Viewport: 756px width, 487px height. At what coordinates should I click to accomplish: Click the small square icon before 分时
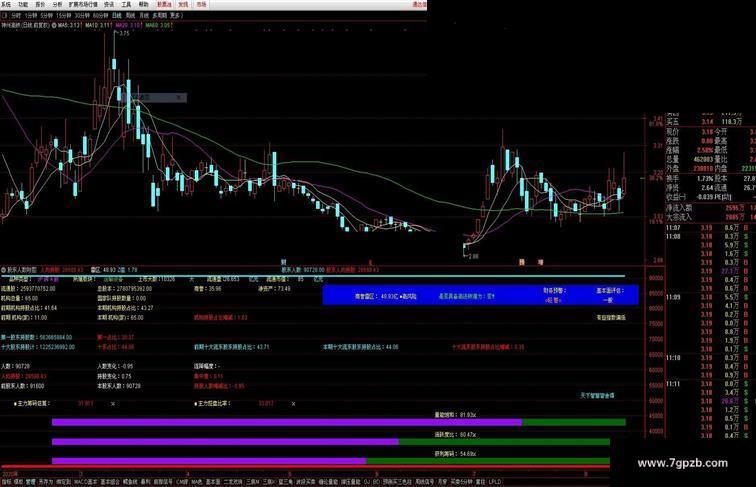point(5,15)
